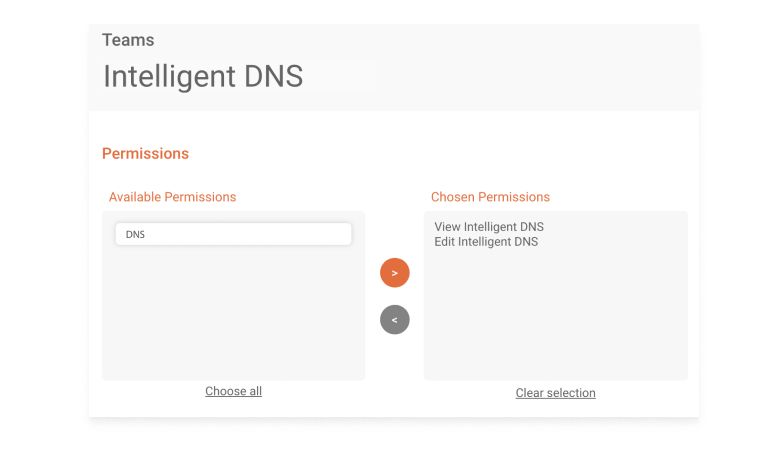Remove all chosen permissions via Clear selection

(x=556, y=393)
